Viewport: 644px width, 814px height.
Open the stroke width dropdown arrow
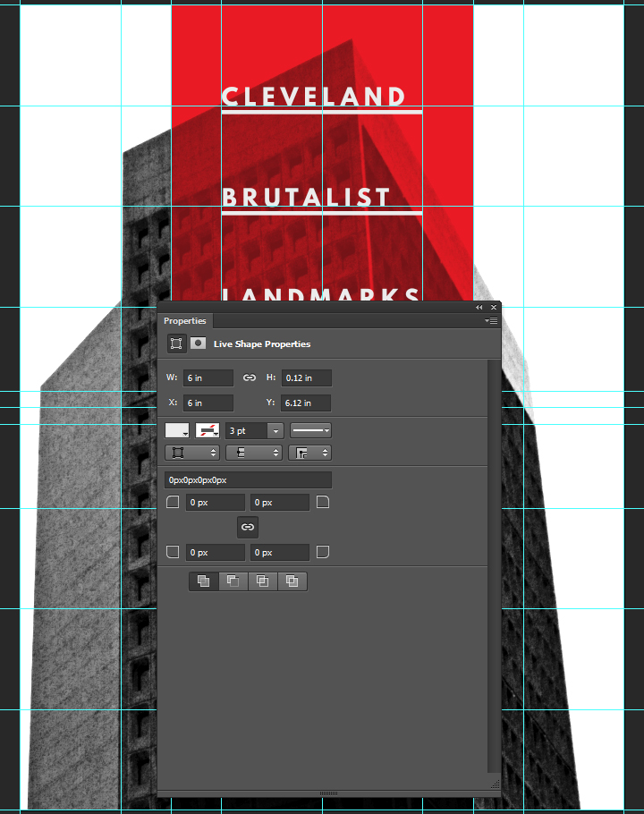[x=275, y=431]
